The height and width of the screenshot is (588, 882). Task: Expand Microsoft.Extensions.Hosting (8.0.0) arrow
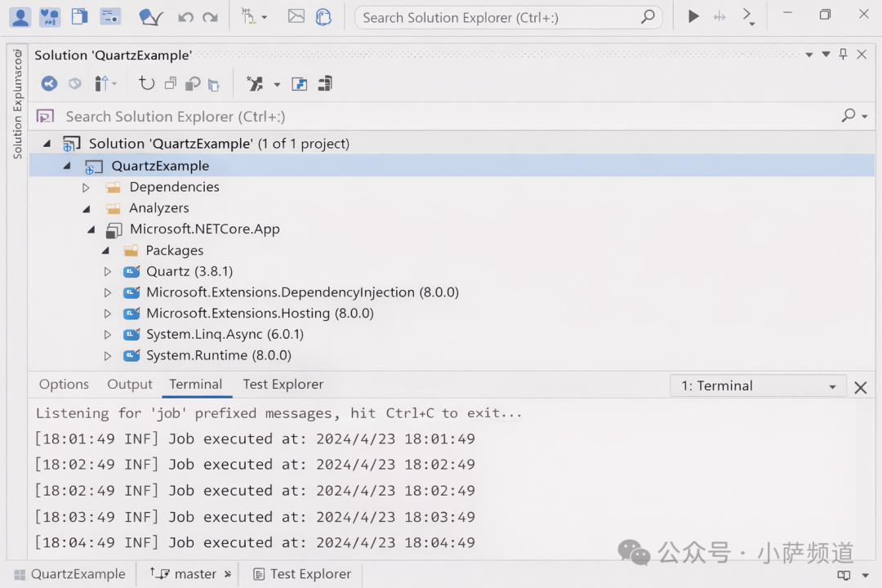tap(108, 314)
